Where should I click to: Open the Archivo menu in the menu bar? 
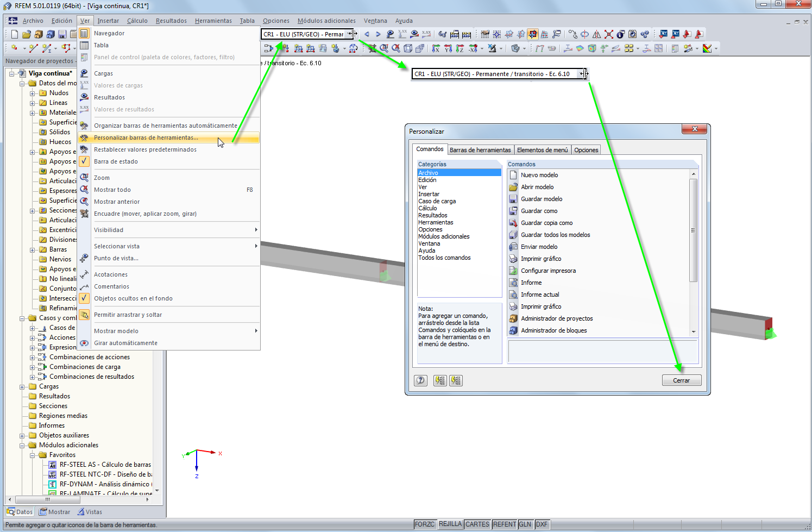tap(33, 21)
